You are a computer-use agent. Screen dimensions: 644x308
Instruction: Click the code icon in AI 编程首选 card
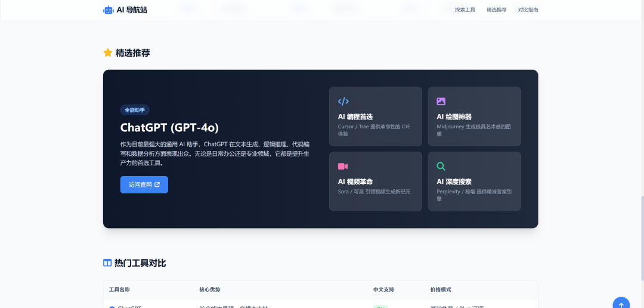(x=343, y=101)
